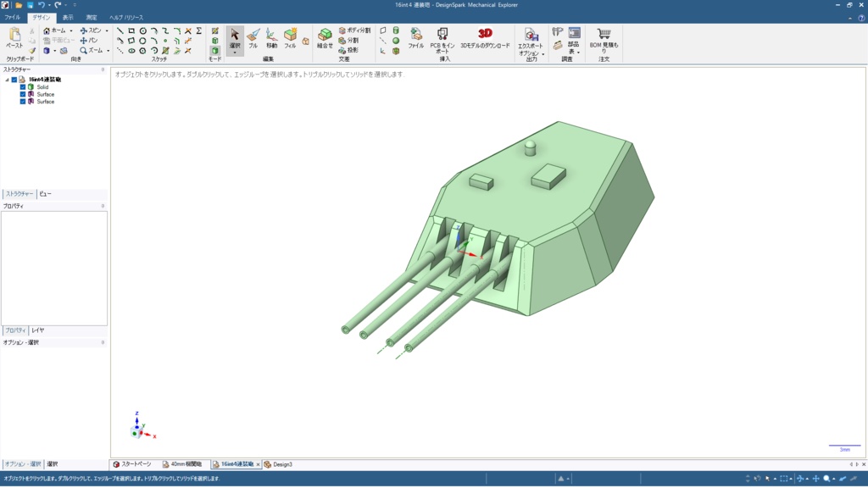Click the Project (投影) tool
Screen dimensions: 868x488
[x=348, y=50]
